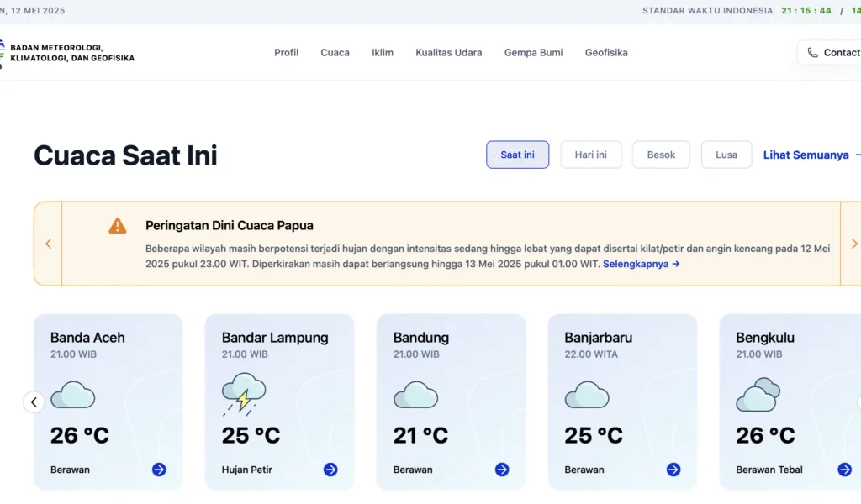
Task: Switch forecast filter to "Hari ini"
Action: pos(590,155)
